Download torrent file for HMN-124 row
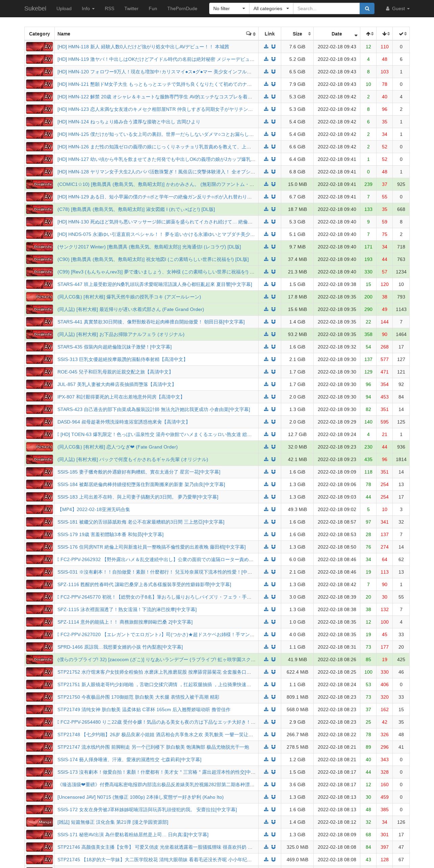The height and width of the screenshot is (868, 434). (x=266, y=122)
